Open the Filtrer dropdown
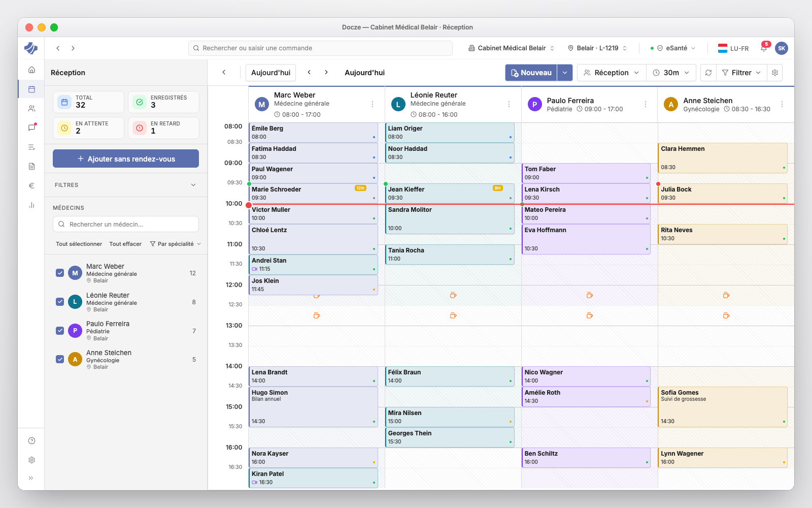 pyautogui.click(x=741, y=73)
